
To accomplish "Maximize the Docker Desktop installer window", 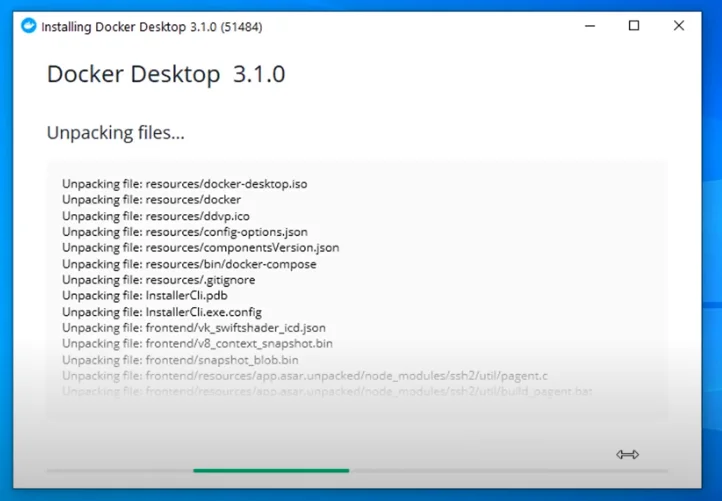I will point(634,25).
